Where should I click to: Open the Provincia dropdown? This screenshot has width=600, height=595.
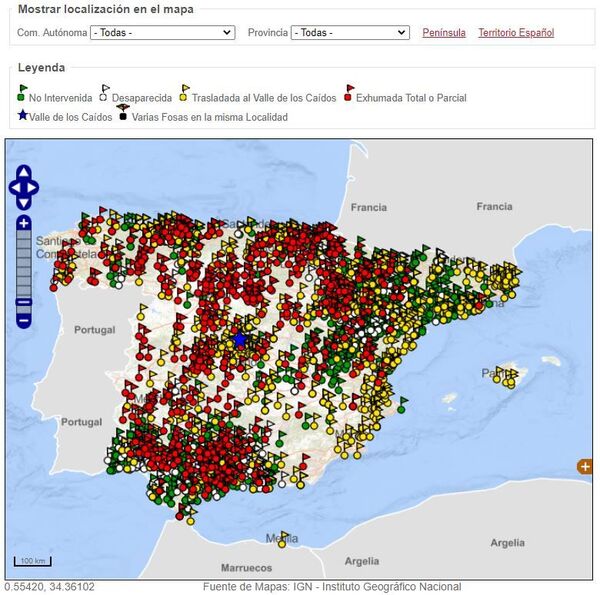click(x=349, y=32)
